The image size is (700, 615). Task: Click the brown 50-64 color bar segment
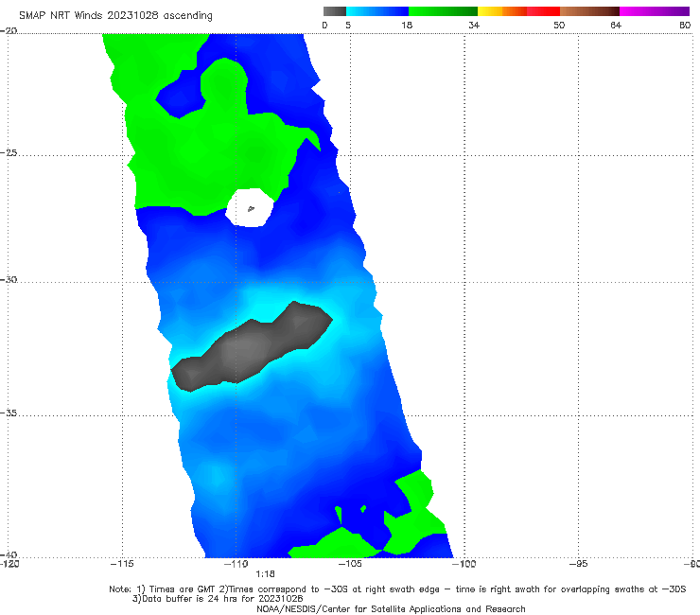pos(589,11)
